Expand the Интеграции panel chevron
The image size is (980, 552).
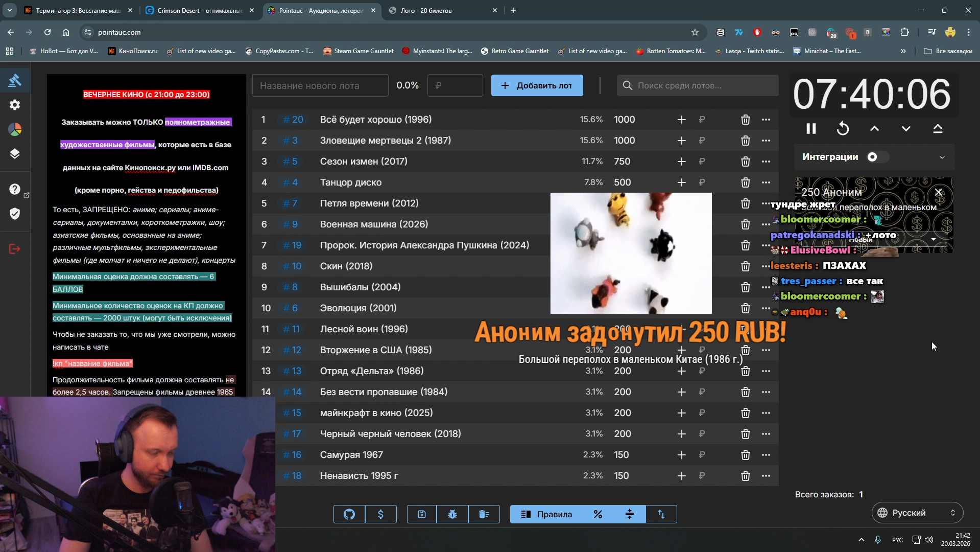[x=942, y=157]
